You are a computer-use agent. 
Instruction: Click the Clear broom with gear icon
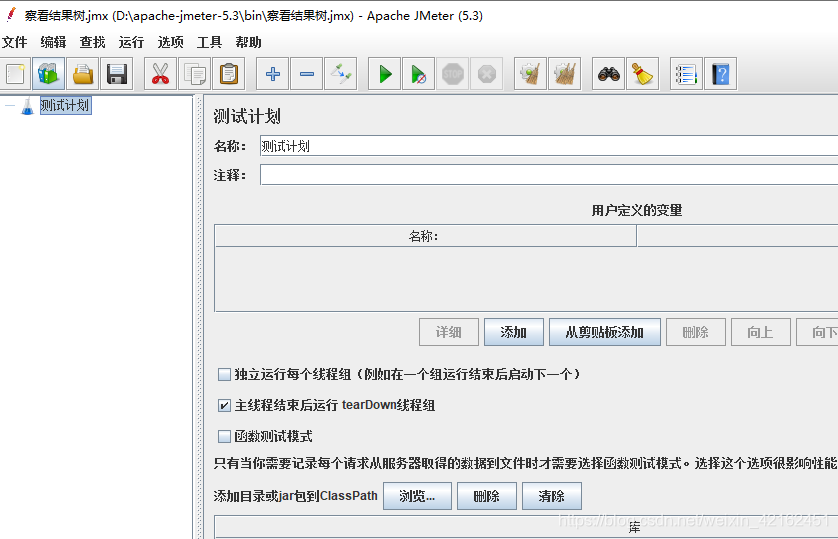[x=530, y=74]
